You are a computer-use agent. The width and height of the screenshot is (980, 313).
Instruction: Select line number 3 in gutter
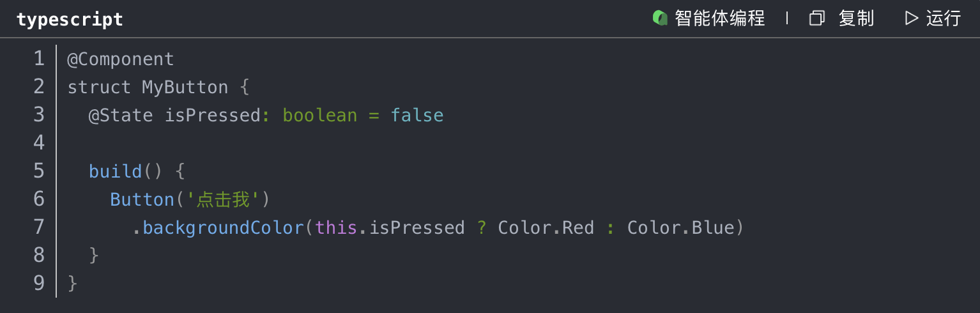coord(39,115)
